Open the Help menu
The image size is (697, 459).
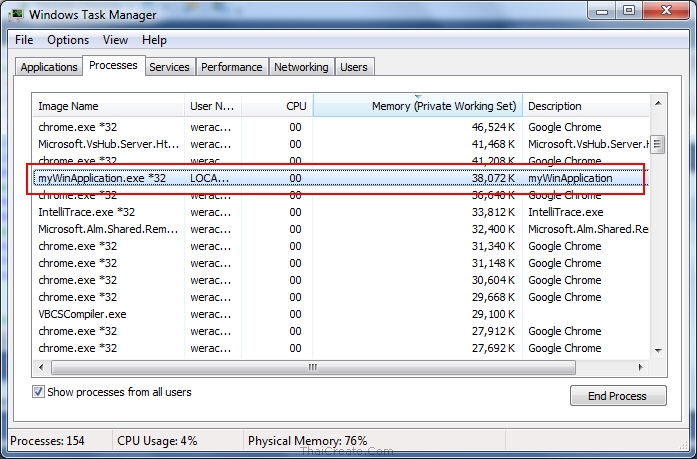(154, 40)
